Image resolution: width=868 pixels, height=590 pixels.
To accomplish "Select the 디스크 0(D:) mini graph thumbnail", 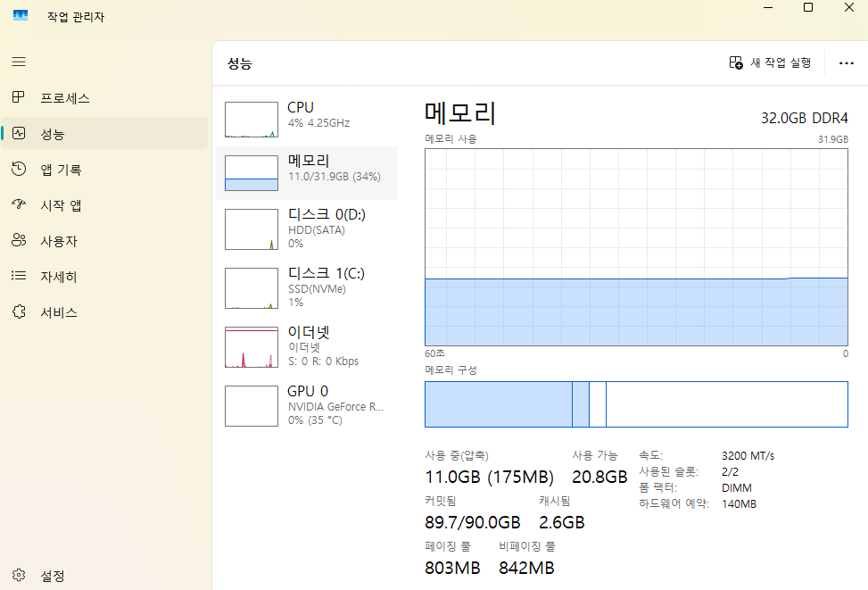I will coord(252,229).
